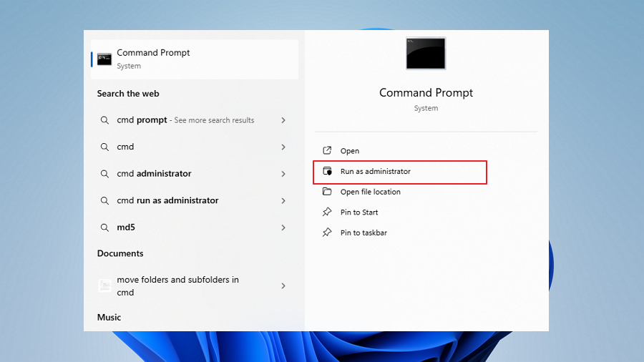The width and height of the screenshot is (644, 362).
Task: Choose Open file location
Action: point(370,192)
